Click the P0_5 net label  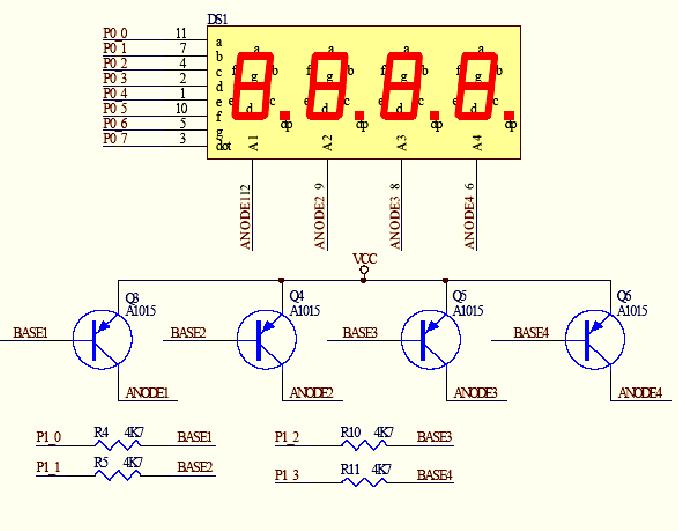pyautogui.click(x=115, y=108)
